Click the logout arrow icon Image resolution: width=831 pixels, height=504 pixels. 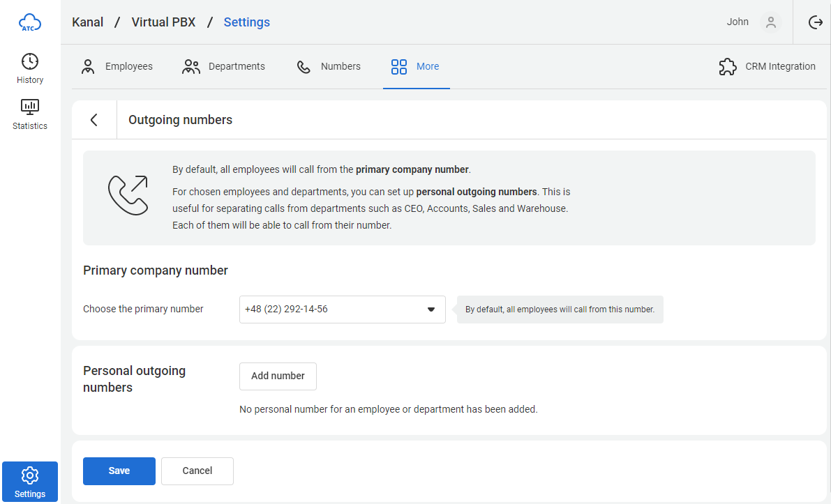click(x=815, y=22)
